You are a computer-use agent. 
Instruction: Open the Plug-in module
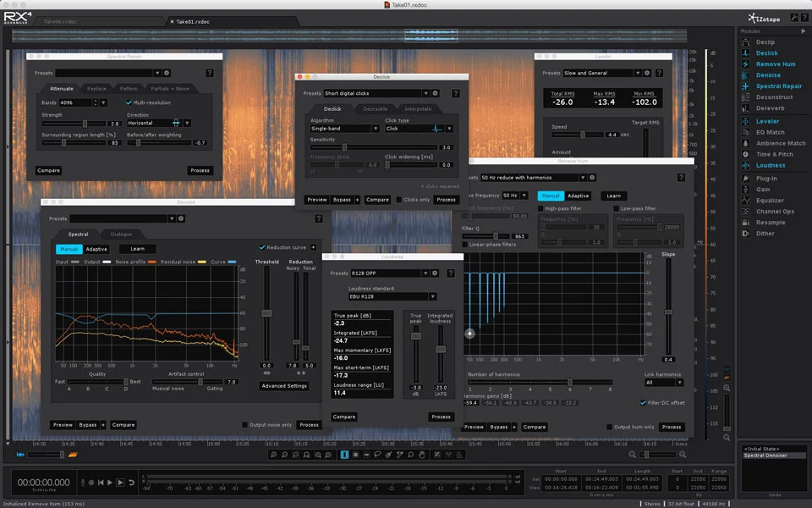point(766,179)
